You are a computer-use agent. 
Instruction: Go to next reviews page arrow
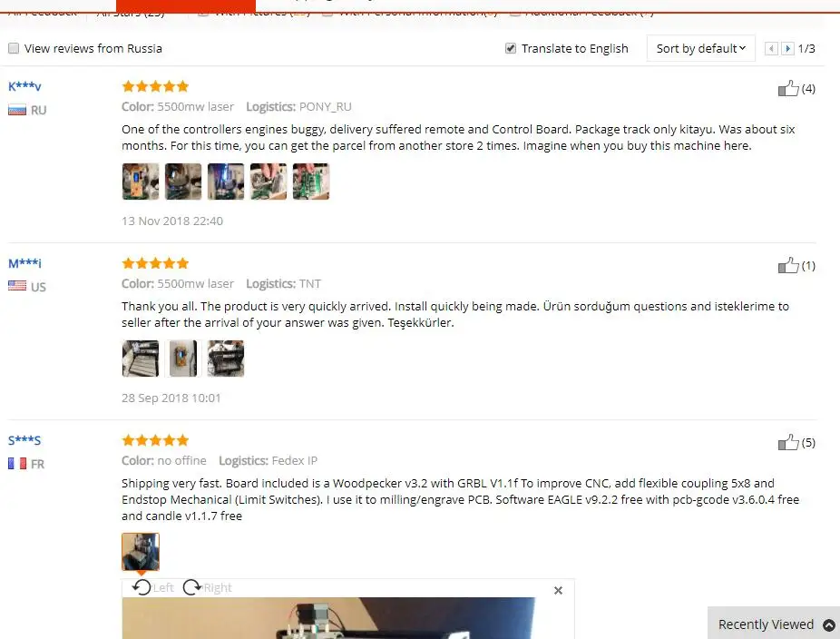click(x=787, y=49)
